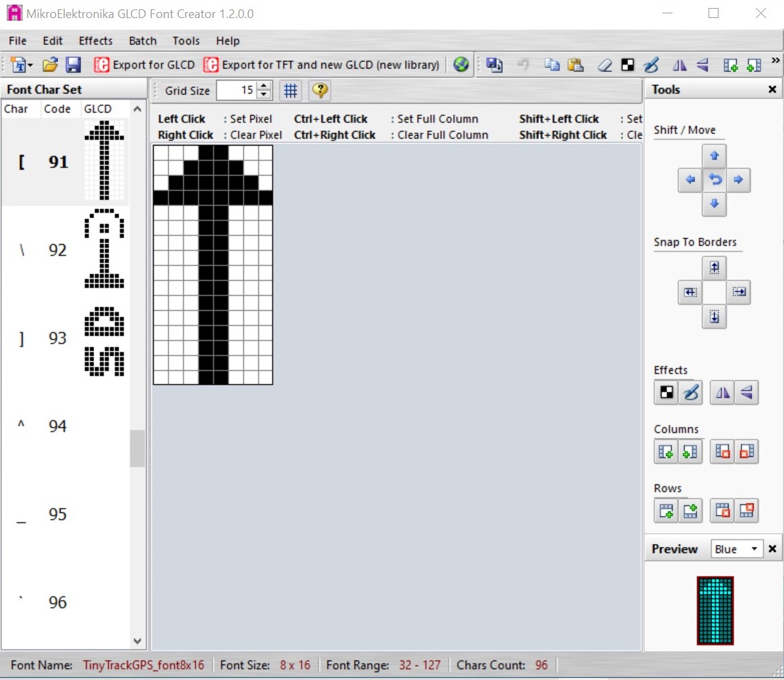
Task: Decrease Grid Size with the down spinner
Action: 264,95
